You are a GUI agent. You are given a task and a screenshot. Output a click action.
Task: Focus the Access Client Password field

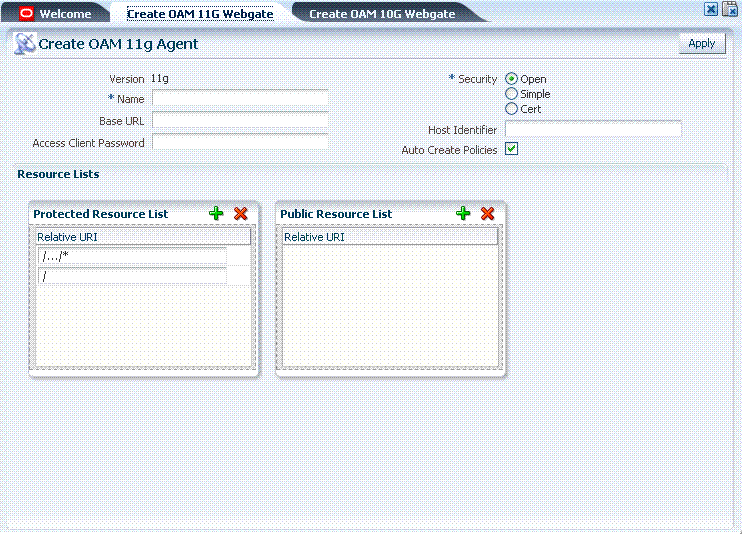click(240, 142)
